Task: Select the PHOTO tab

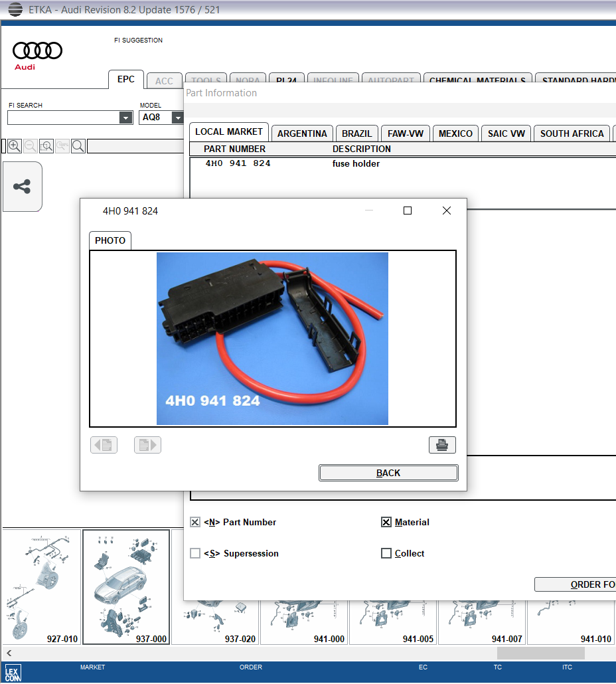Action: click(x=110, y=241)
